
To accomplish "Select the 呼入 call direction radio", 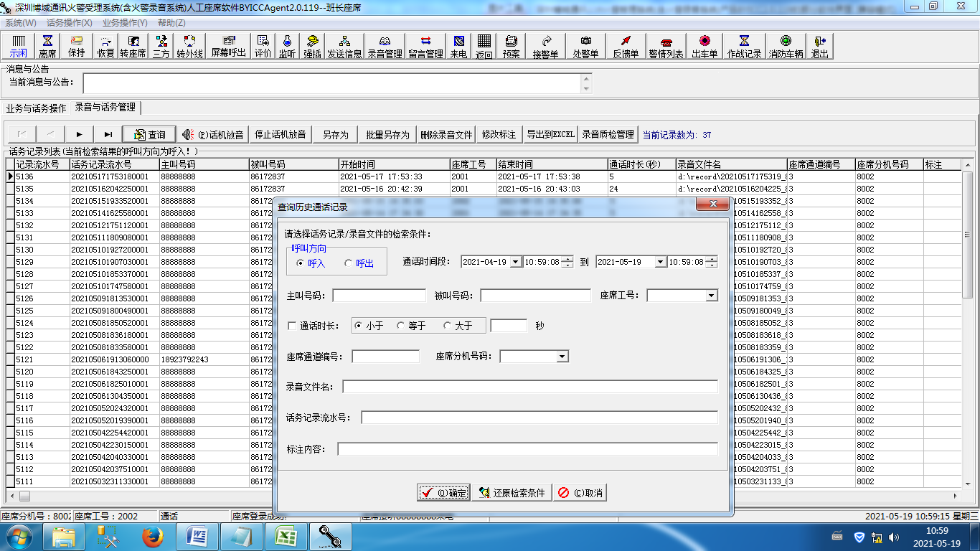I will (311, 263).
